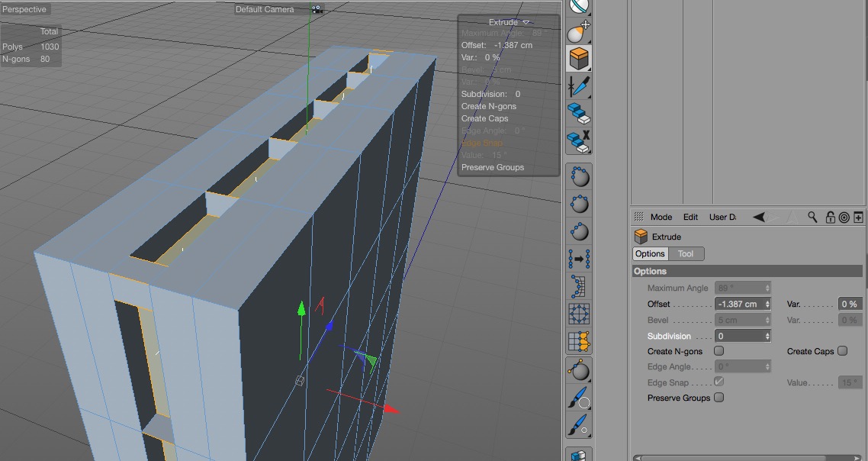Click the Subdivision field stepper arrows
This screenshot has height=461, width=868.
tap(767, 336)
